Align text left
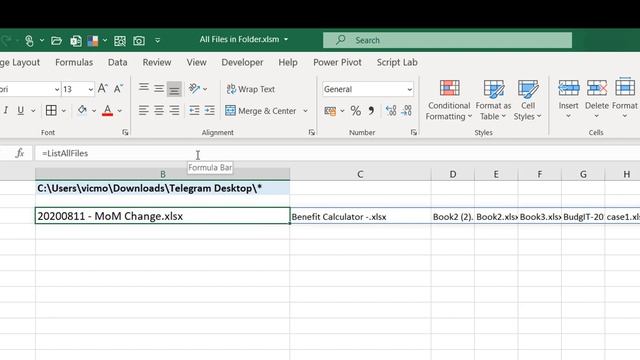 point(143,110)
